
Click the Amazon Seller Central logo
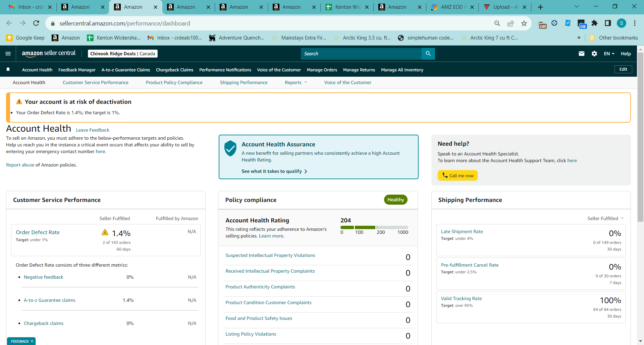click(49, 54)
